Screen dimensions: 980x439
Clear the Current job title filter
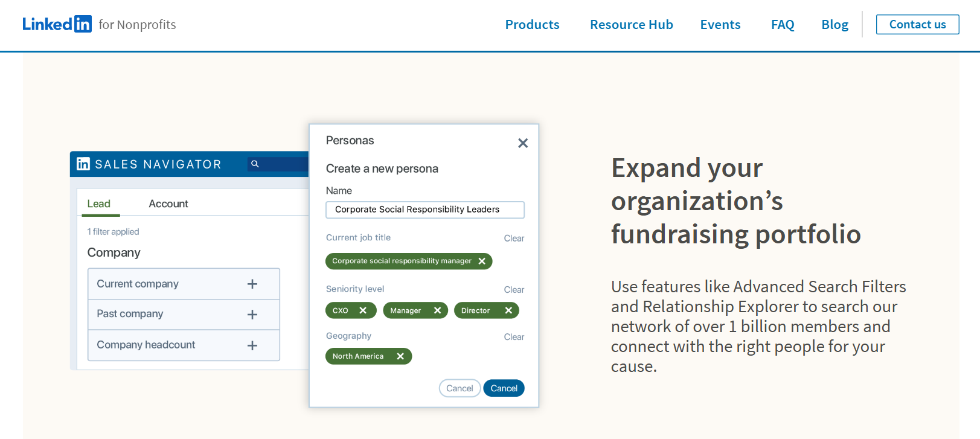pyautogui.click(x=514, y=239)
